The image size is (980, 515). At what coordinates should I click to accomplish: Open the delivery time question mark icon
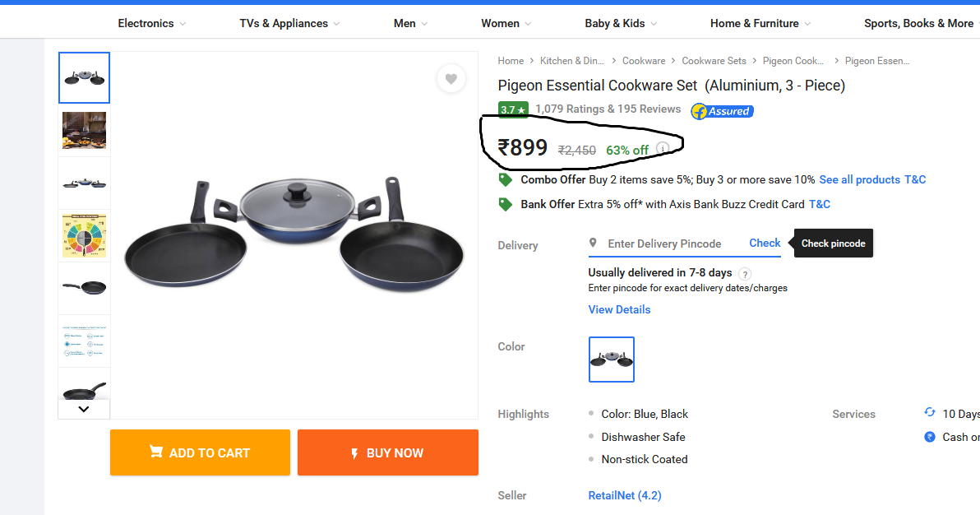745,273
